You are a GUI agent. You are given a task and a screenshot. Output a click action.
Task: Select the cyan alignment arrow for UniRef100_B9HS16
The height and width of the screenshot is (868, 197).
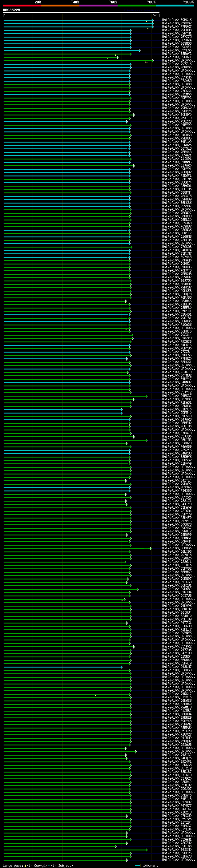click(x=79, y=20)
